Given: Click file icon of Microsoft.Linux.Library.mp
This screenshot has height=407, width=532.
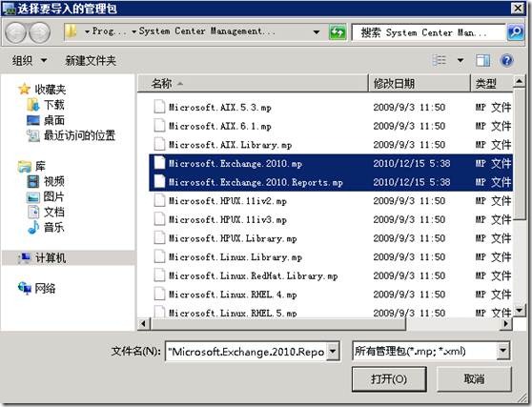Looking at the screenshot, I should tap(159, 256).
